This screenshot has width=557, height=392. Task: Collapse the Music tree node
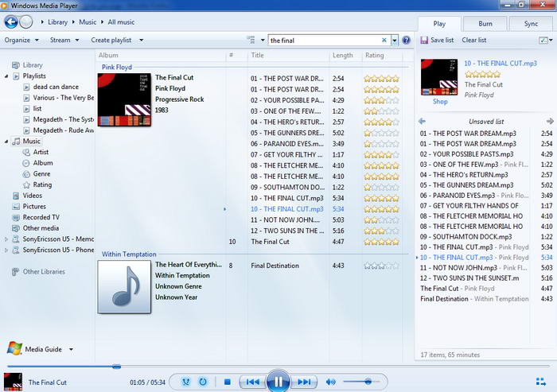(6, 142)
